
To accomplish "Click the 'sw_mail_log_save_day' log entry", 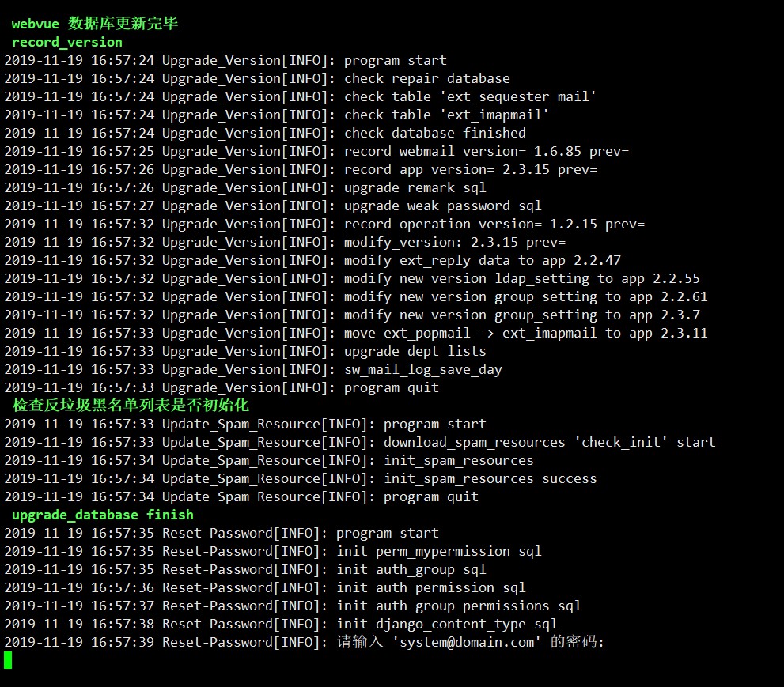I will pyautogui.click(x=422, y=369).
